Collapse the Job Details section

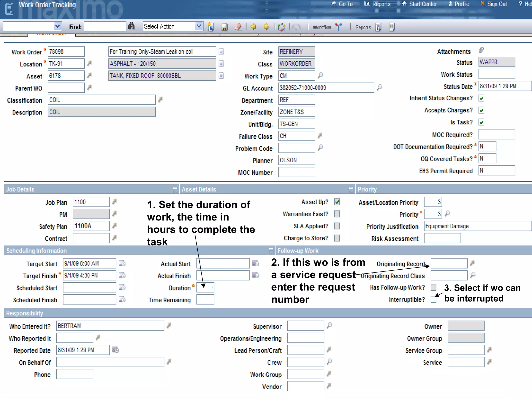(175, 189)
